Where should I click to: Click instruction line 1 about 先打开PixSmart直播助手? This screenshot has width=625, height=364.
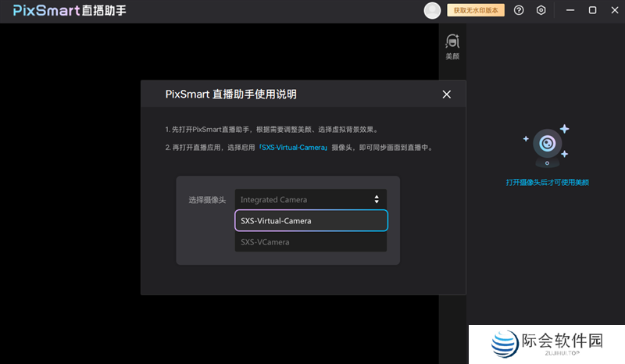click(272, 130)
